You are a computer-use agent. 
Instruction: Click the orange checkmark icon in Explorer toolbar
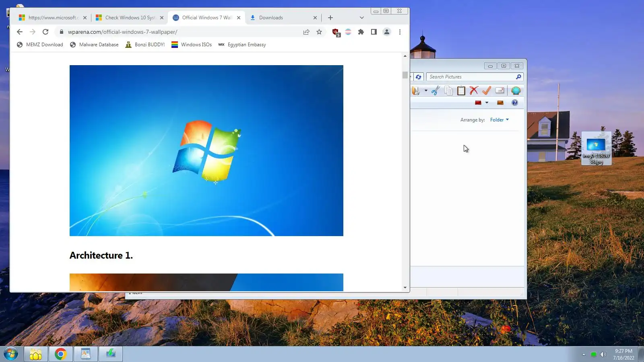tap(487, 91)
